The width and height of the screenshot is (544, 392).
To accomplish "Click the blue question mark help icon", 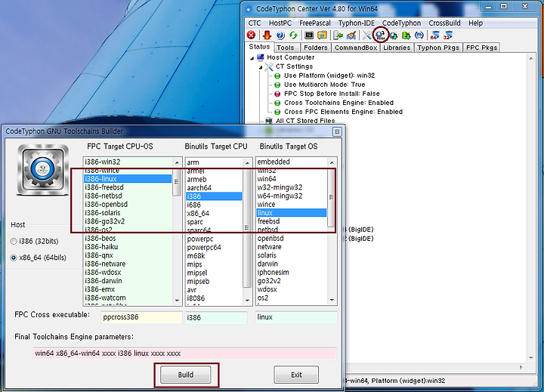I will [x=280, y=35].
